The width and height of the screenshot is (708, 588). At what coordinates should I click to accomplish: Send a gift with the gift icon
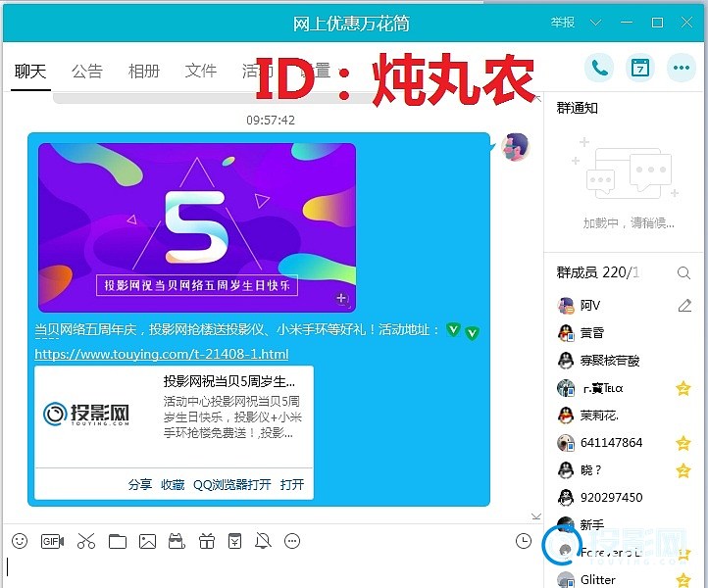[207, 541]
